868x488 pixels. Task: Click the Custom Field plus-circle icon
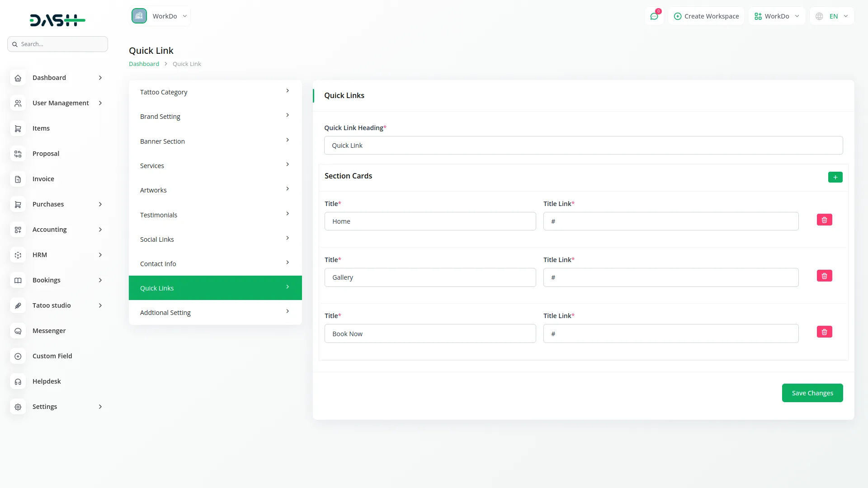point(18,357)
